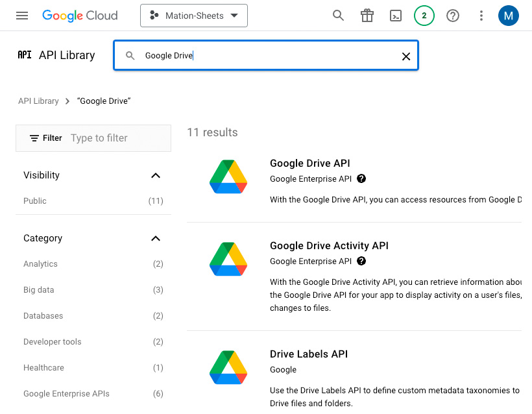
Task: Open the M account avatar
Action: click(508, 16)
